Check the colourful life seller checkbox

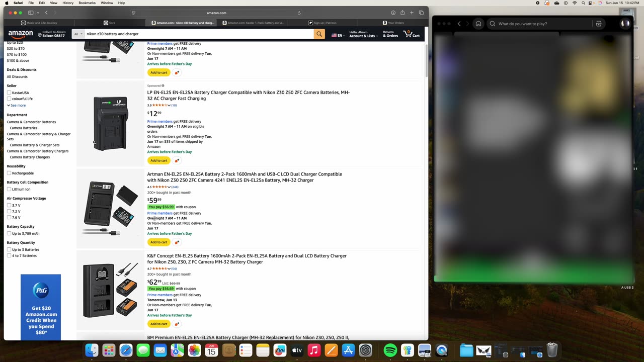9,99
